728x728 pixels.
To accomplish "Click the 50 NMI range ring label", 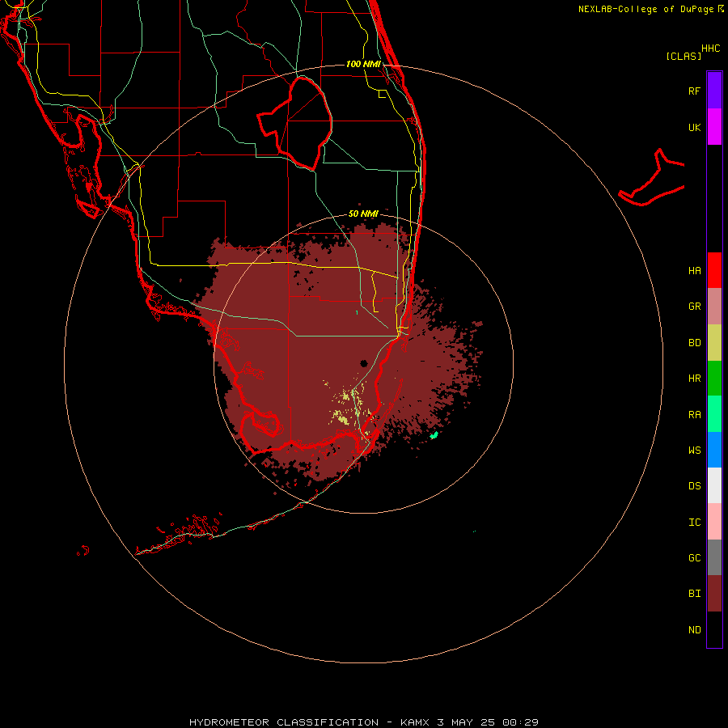I will click(363, 214).
